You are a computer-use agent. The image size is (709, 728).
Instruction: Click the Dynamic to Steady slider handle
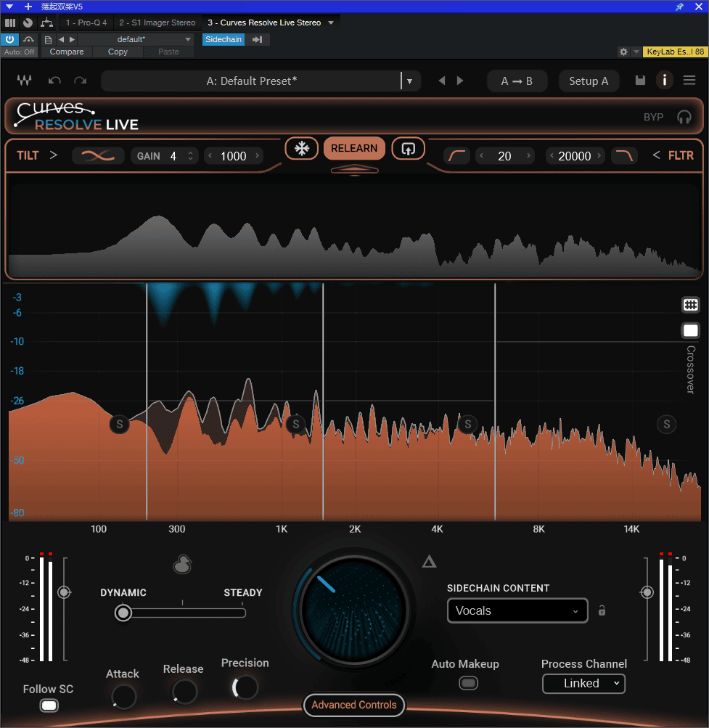pyautogui.click(x=124, y=613)
